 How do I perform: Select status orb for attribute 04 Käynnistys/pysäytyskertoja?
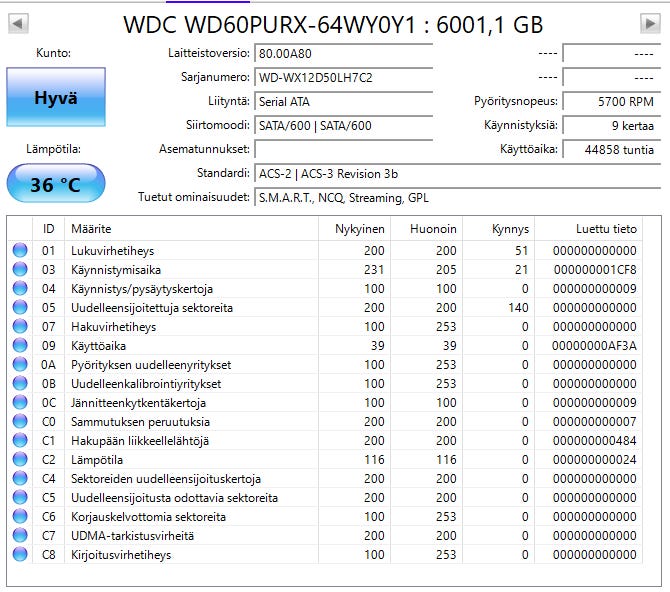pos(20,288)
